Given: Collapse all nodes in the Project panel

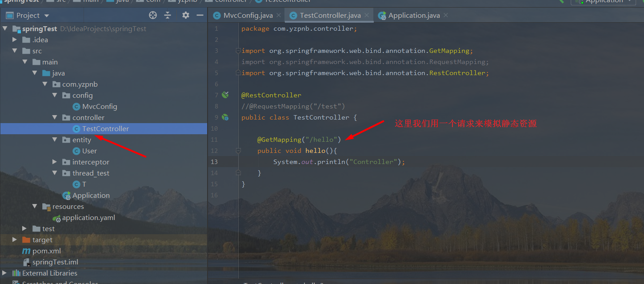Looking at the screenshot, I should coord(168,15).
